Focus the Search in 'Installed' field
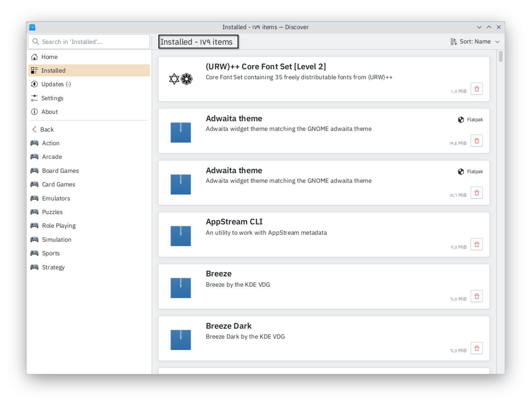532x406 pixels. [x=89, y=42]
